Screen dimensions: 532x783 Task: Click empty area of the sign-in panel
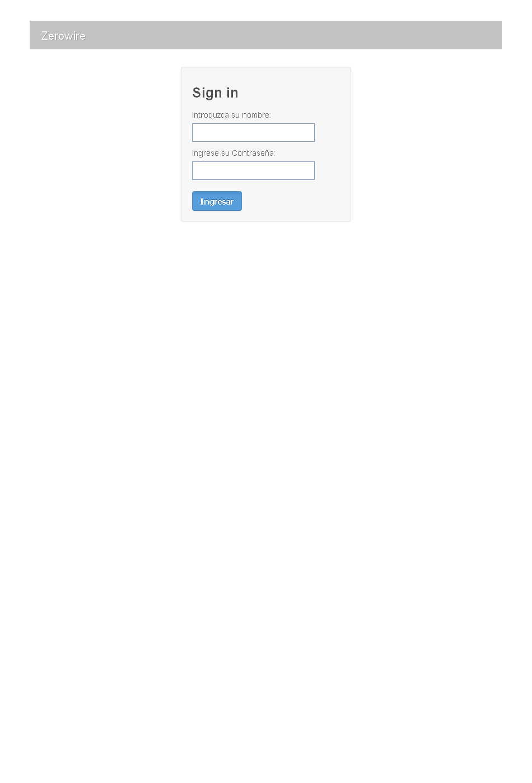tap(297, 201)
